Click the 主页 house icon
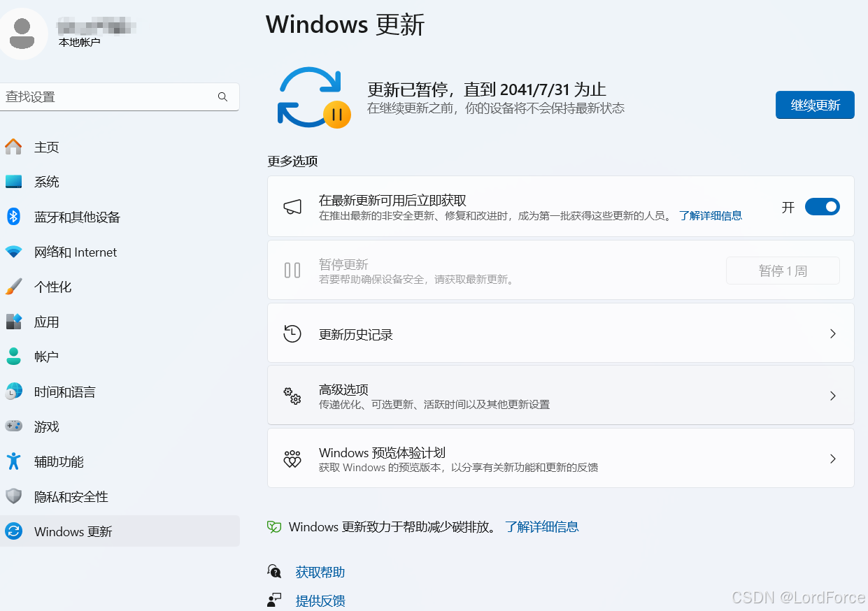 (13, 147)
